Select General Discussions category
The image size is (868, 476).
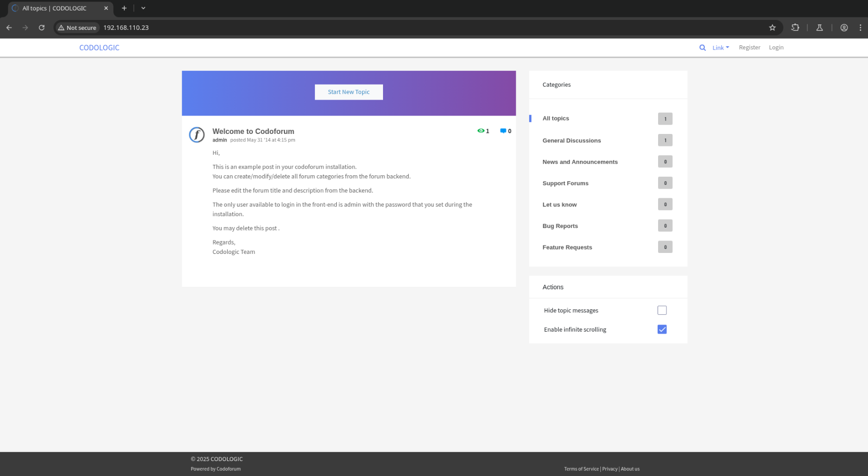(x=572, y=140)
